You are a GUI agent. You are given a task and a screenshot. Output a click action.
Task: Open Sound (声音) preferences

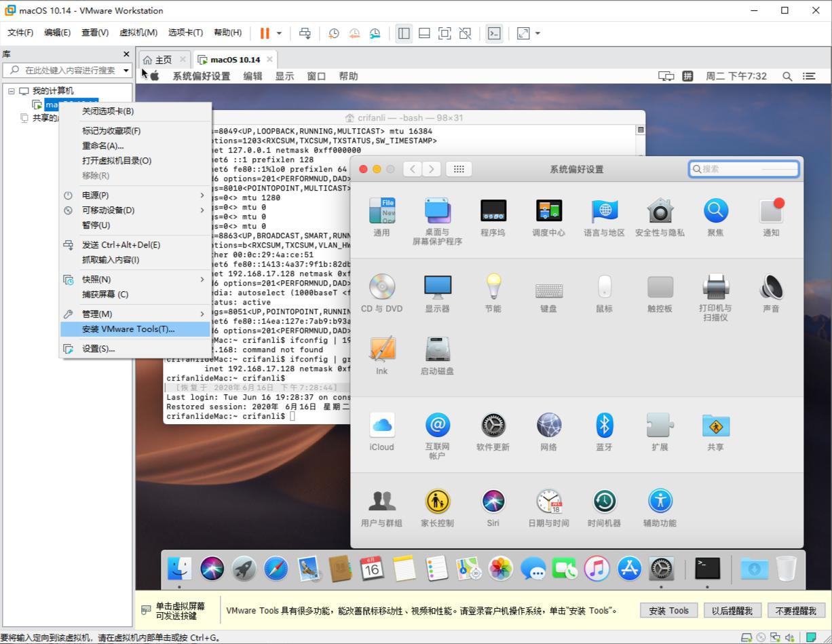tap(771, 287)
